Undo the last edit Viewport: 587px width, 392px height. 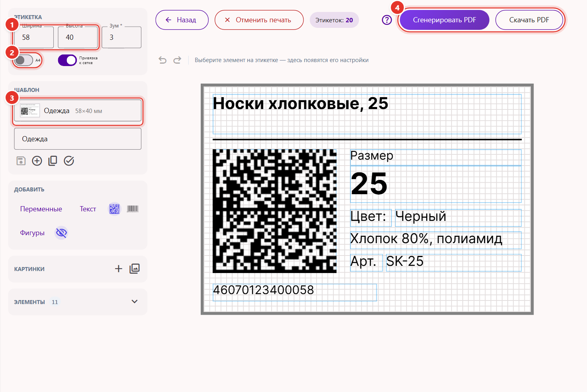pyautogui.click(x=162, y=60)
